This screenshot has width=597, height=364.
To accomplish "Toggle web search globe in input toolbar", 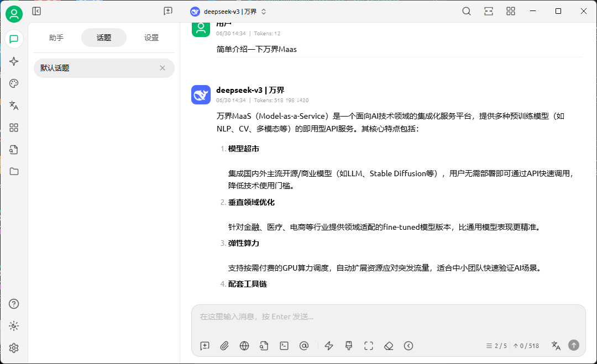I will click(244, 346).
